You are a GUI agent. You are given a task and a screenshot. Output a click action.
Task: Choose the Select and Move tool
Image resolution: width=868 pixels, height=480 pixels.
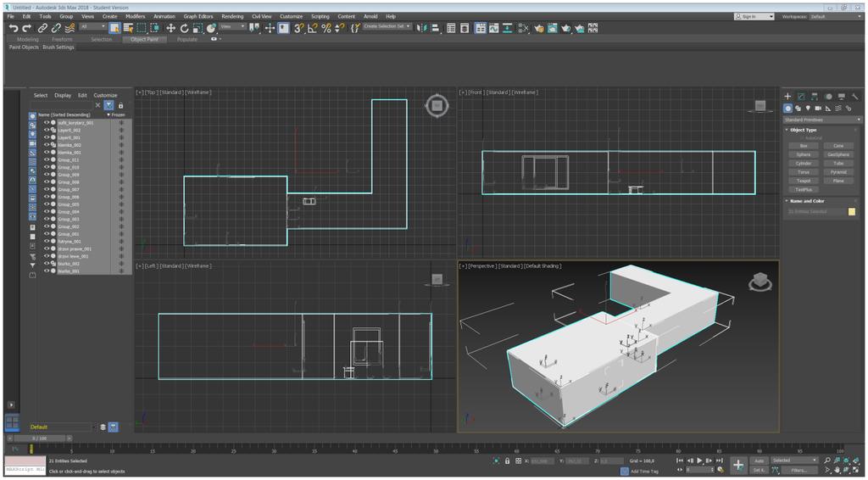(170, 28)
